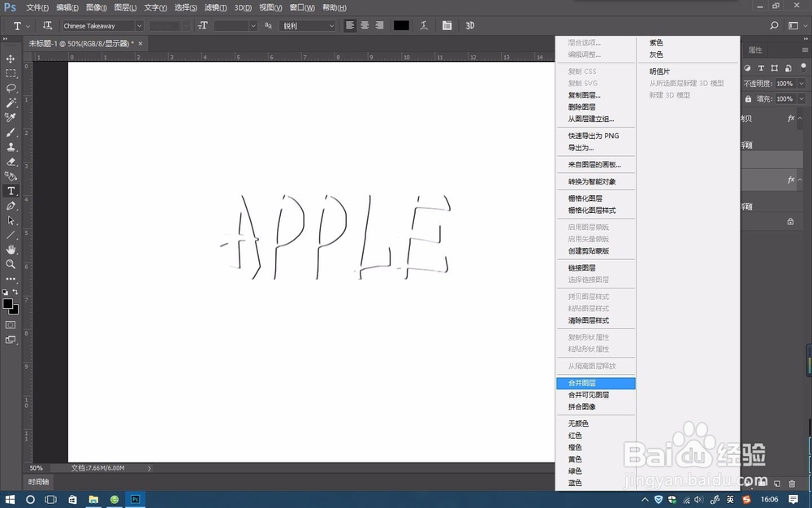Toggle the smart object filter icon

pyautogui.click(x=788, y=68)
